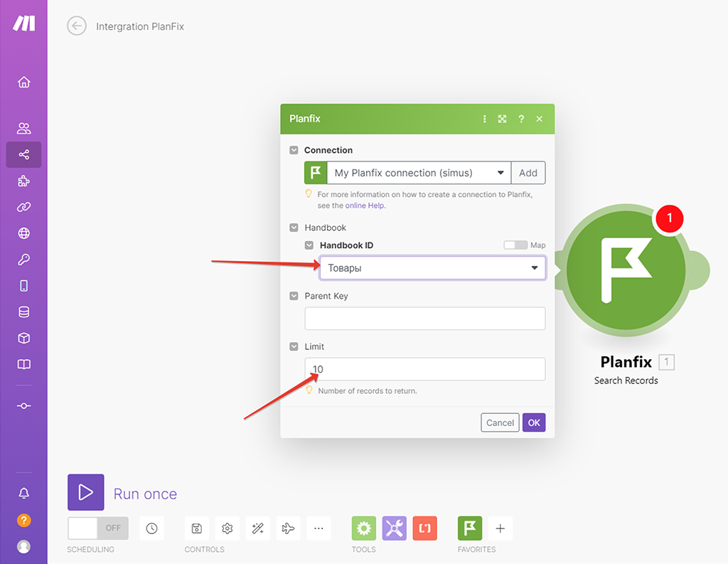Add Planfix module from Favorites
Viewport: 728px width, 564px height.
pyautogui.click(x=470, y=528)
